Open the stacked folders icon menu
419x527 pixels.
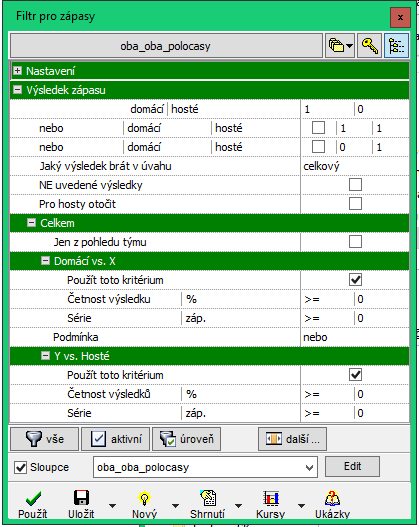[340, 46]
